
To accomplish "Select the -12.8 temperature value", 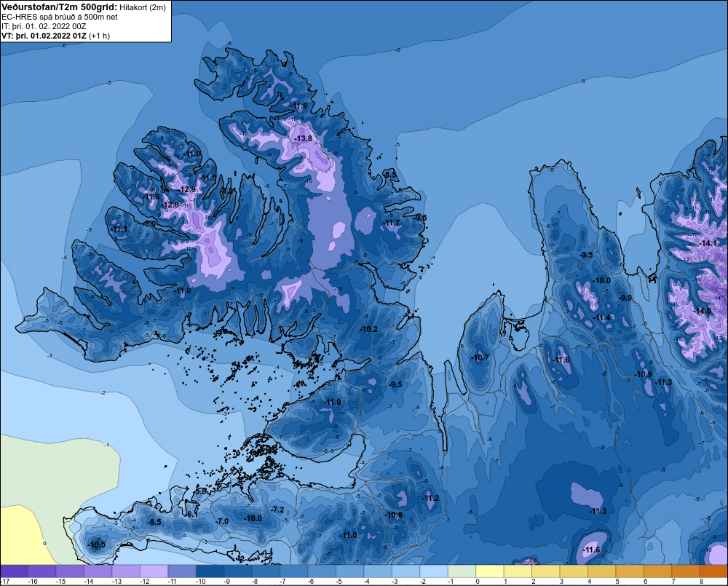I will click(170, 205).
